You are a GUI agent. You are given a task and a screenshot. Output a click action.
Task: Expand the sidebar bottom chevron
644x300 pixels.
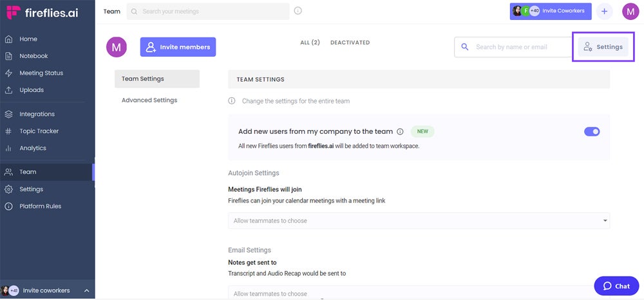tap(87, 290)
